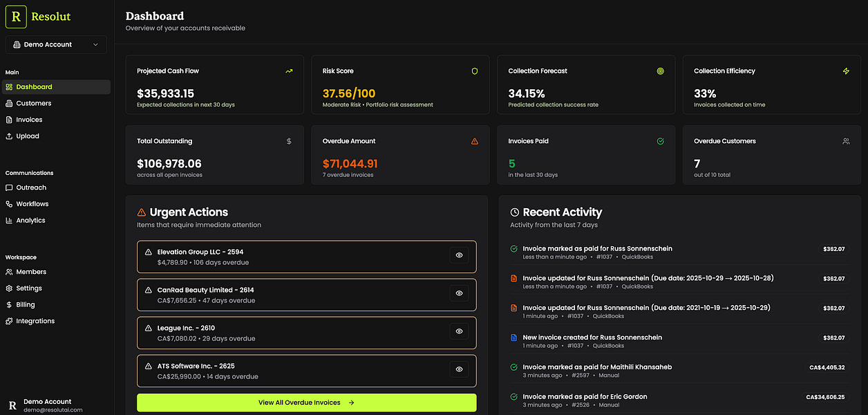Screen dimensions: 868x415
Task: Click the Overdue Amount warning triangle icon
Action: click(x=475, y=141)
